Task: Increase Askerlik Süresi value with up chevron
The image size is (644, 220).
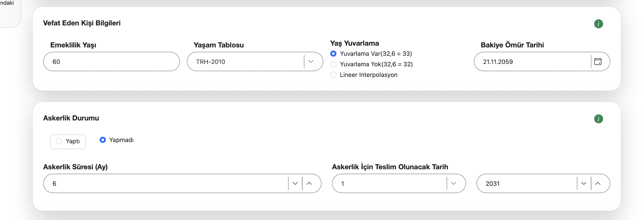Action: (309, 183)
